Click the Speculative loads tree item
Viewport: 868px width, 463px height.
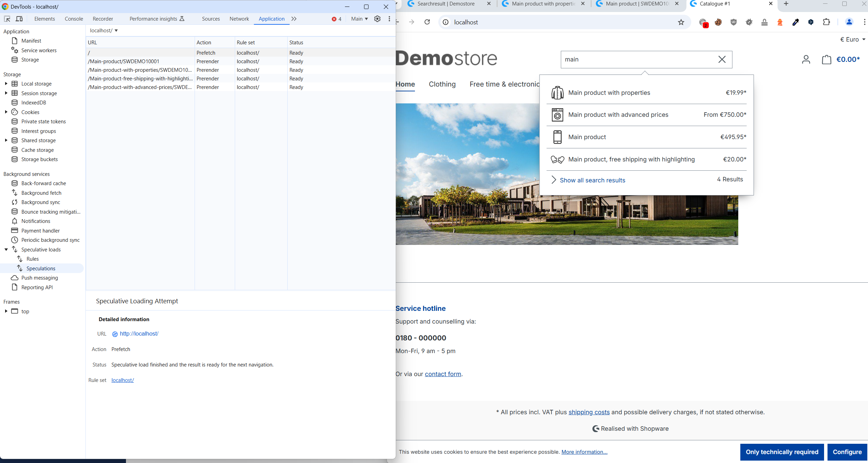[x=41, y=249]
